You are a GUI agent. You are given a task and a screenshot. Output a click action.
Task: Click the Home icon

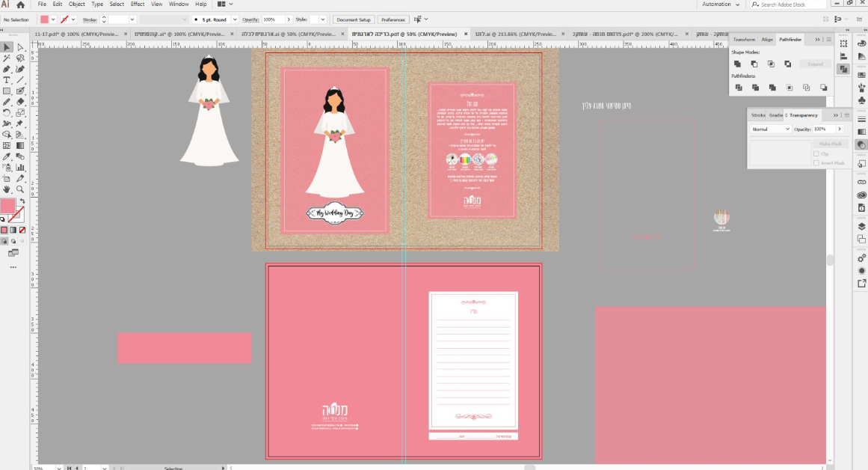coord(21,4)
